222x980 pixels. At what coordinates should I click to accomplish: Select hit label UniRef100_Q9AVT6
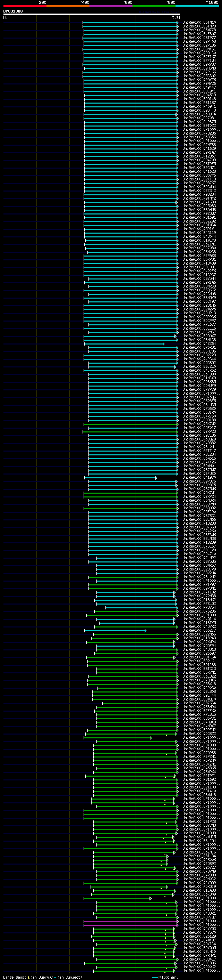pyautogui.click(x=199, y=80)
